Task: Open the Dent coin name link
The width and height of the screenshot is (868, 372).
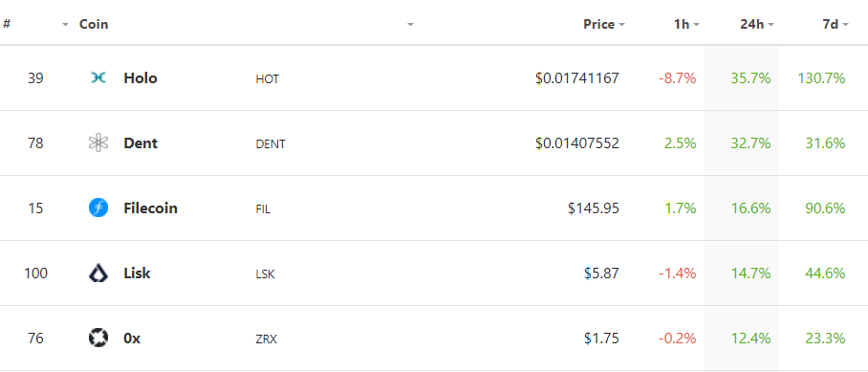Action: tap(141, 142)
